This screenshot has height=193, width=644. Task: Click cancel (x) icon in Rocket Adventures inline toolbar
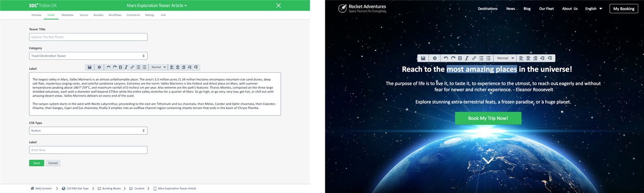coord(435,58)
